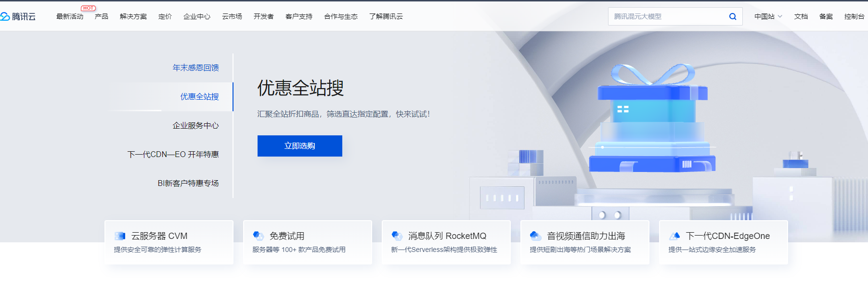Open the 最新活动 menu

coord(70,16)
